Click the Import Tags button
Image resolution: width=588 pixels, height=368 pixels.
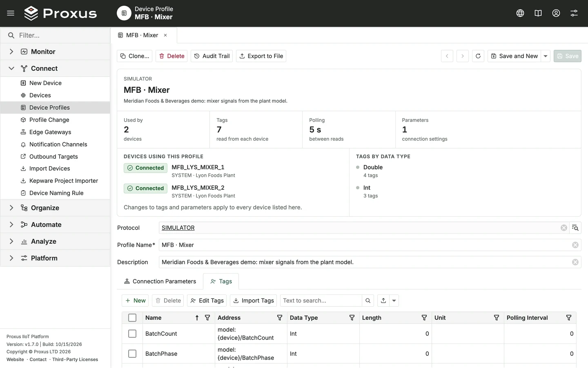coord(253,301)
